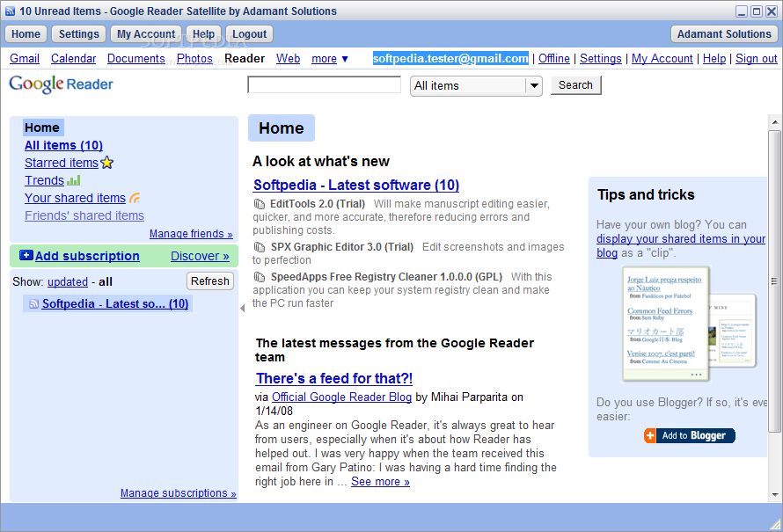The image size is (783, 532).
Task: Open Official Google Reader Blog link
Action: coord(341,397)
